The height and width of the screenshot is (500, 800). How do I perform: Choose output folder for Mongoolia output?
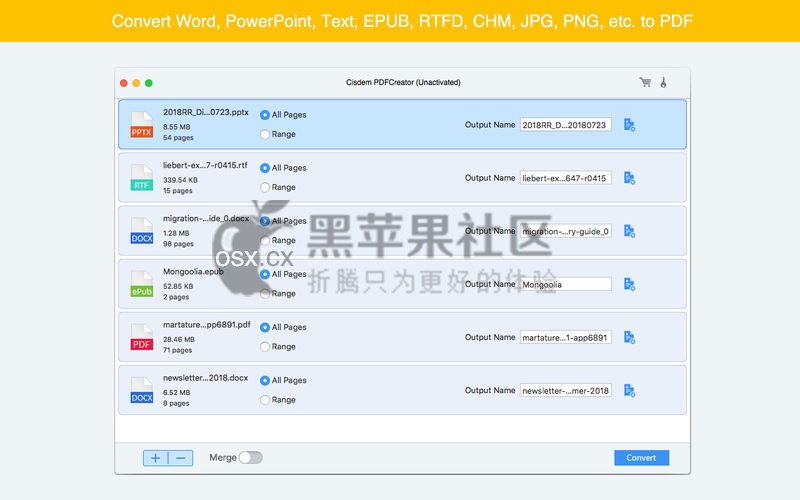(x=630, y=284)
